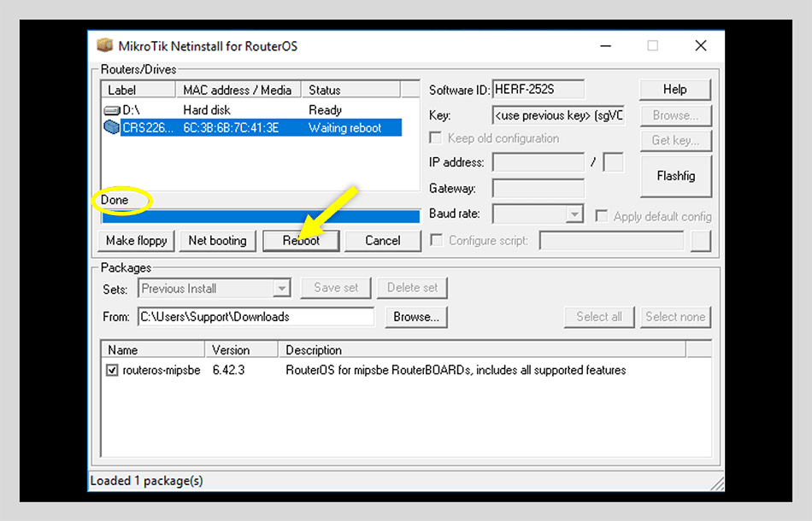Toggle the routeros-mipsbe package checkbox
The height and width of the screenshot is (521, 812).
pyautogui.click(x=112, y=371)
